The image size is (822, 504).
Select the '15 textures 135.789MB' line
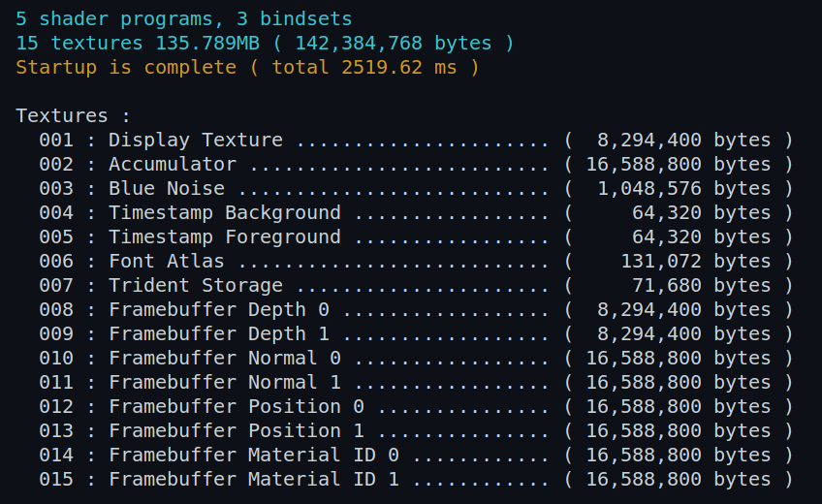tap(265, 44)
